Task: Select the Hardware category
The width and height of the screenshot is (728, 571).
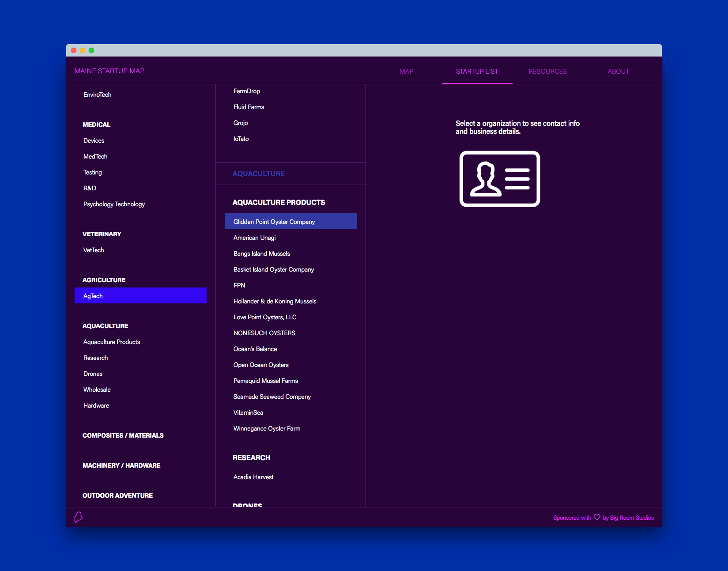Action: [96, 405]
